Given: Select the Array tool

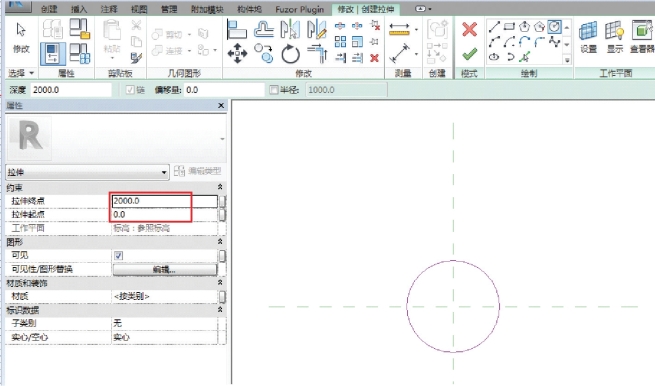Looking at the screenshot, I should (x=340, y=41).
